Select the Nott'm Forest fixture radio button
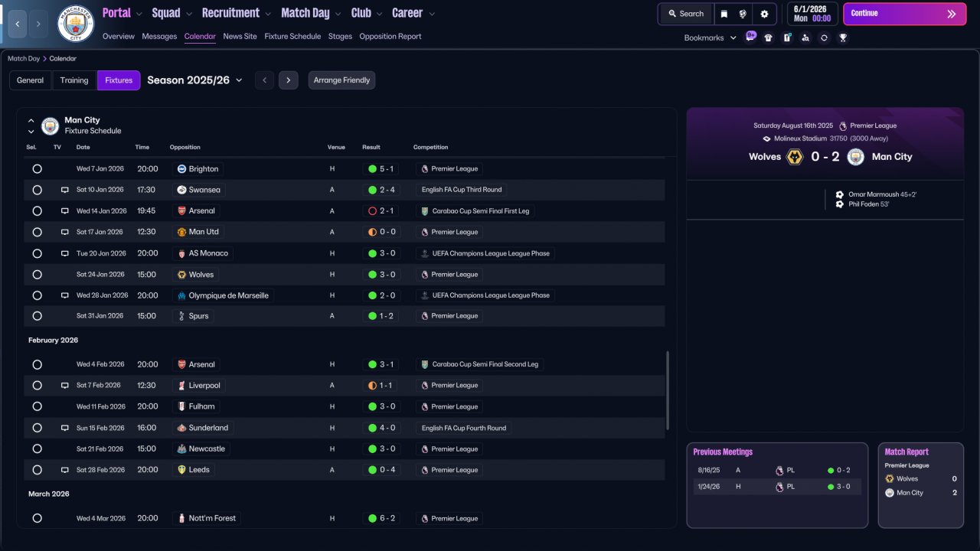980x551 pixels. 37,519
